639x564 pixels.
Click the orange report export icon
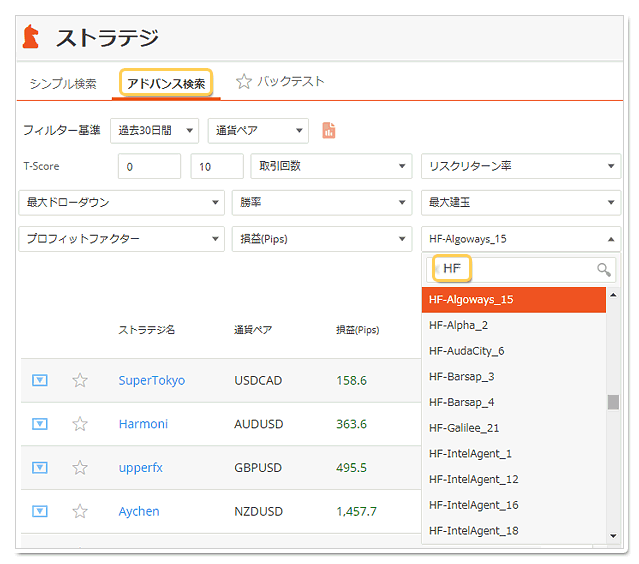click(x=329, y=130)
